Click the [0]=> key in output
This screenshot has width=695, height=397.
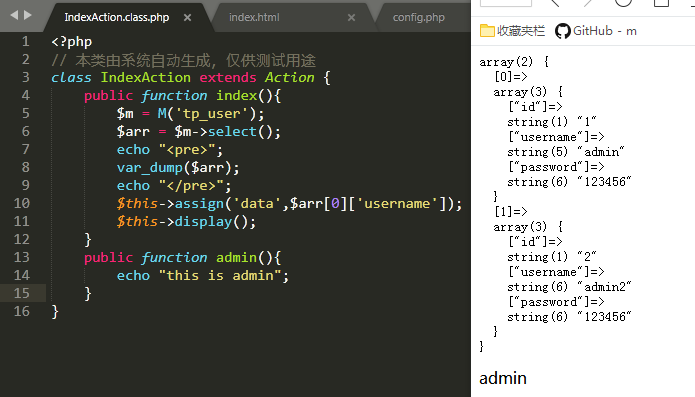click(511, 77)
